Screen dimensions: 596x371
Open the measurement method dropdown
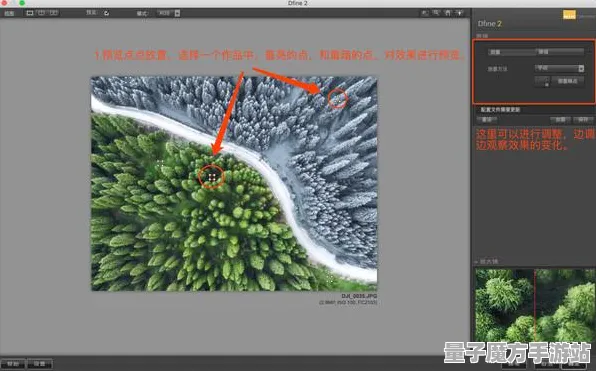559,68
